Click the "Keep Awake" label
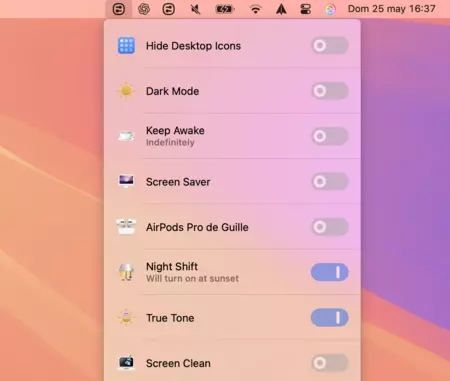Image resolution: width=450 pixels, height=381 pixels. point(175,130)
